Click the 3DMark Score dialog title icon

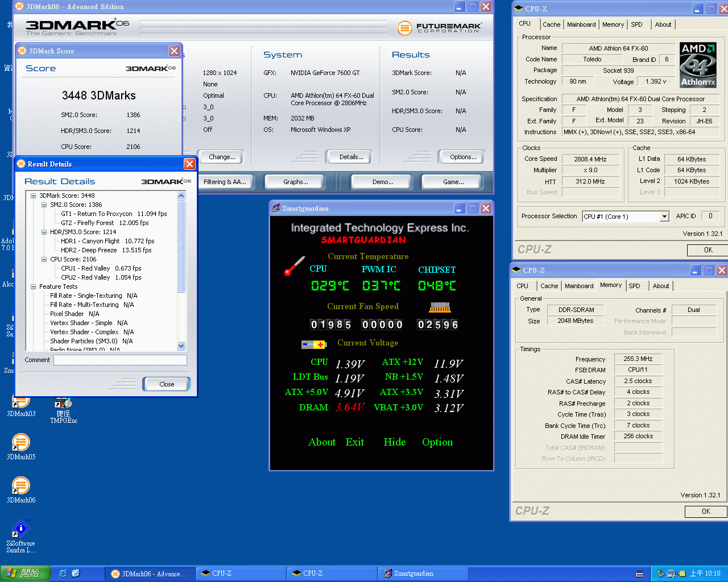23,51
